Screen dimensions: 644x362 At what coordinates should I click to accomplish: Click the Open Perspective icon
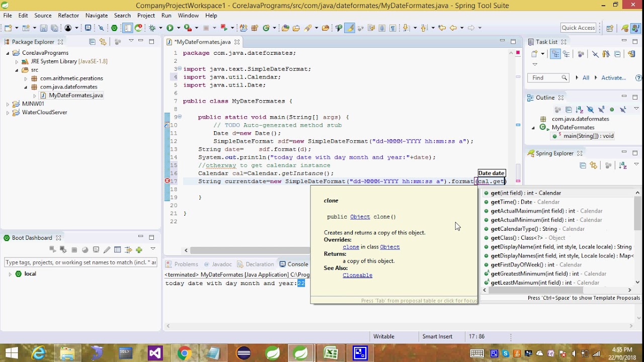point(610,28)
